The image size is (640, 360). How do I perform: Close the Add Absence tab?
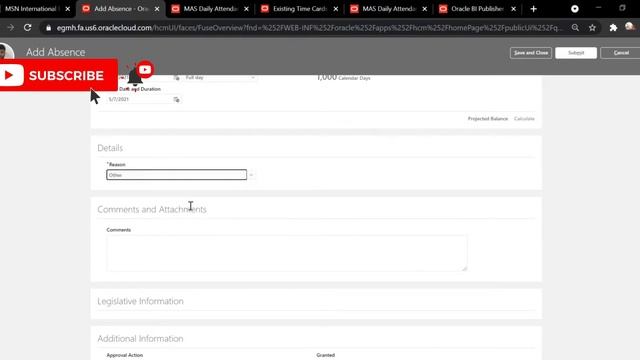pyautogui.click(x=157, y=9)
